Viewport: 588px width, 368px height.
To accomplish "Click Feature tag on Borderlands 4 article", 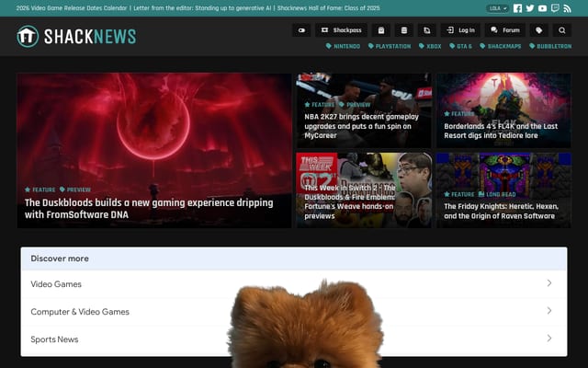I will point(459,114).
